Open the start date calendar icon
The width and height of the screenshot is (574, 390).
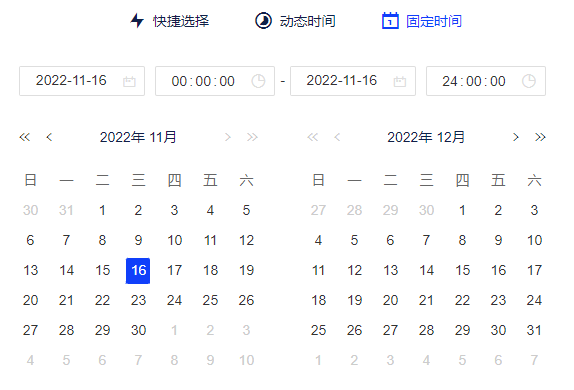pyautogui.click(x=129, y=81)
